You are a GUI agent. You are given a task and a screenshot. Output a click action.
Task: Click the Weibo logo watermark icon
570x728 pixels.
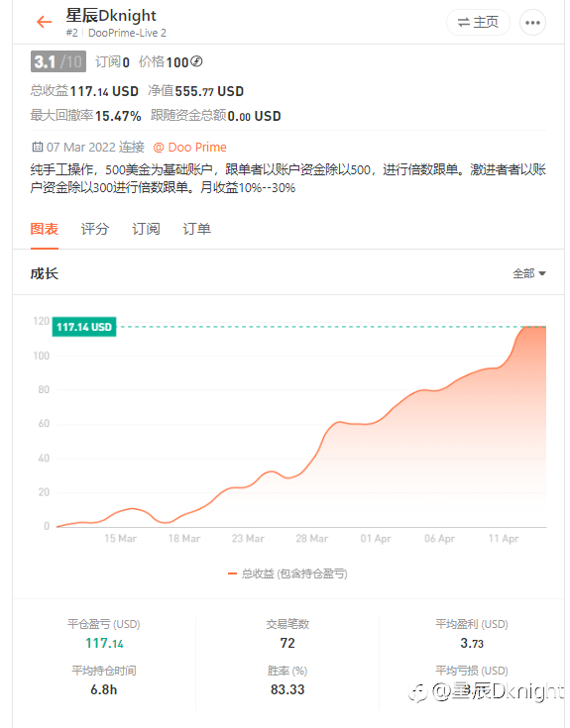(417, 692)
